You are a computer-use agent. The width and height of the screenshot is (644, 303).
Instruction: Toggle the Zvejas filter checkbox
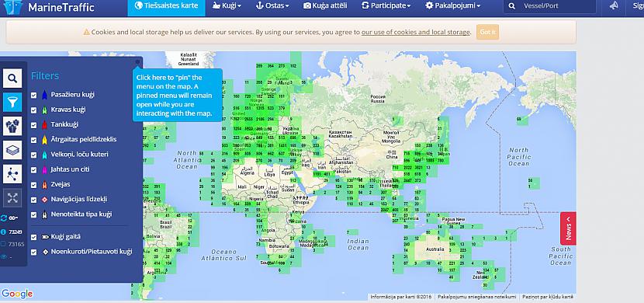point(33,185)
